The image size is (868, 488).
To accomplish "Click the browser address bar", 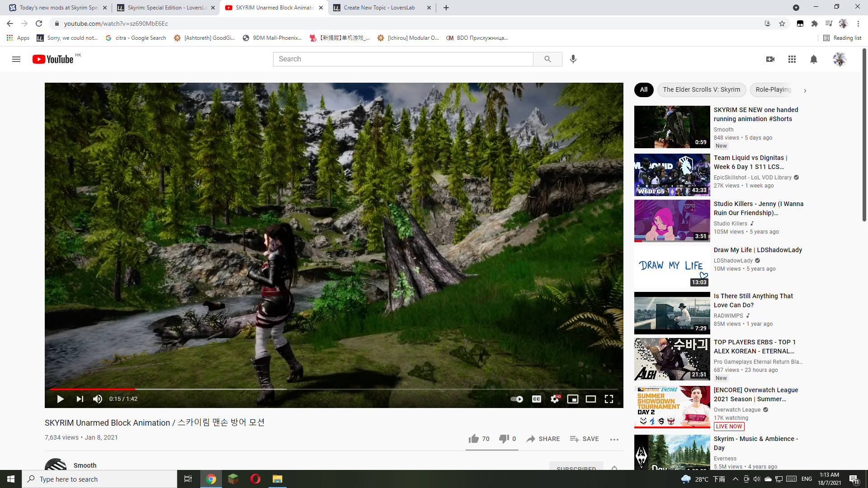I will pyautogui.click(x=407, y=23).
